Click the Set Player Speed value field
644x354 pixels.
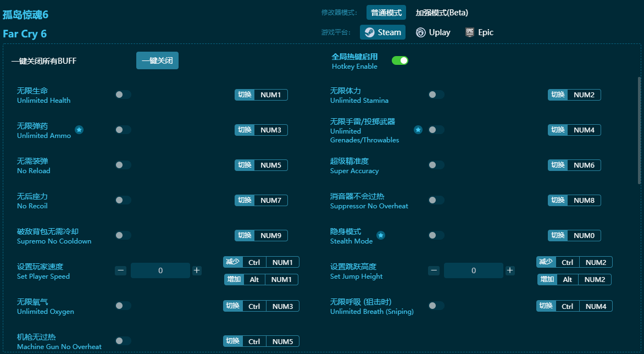[160, 270]
